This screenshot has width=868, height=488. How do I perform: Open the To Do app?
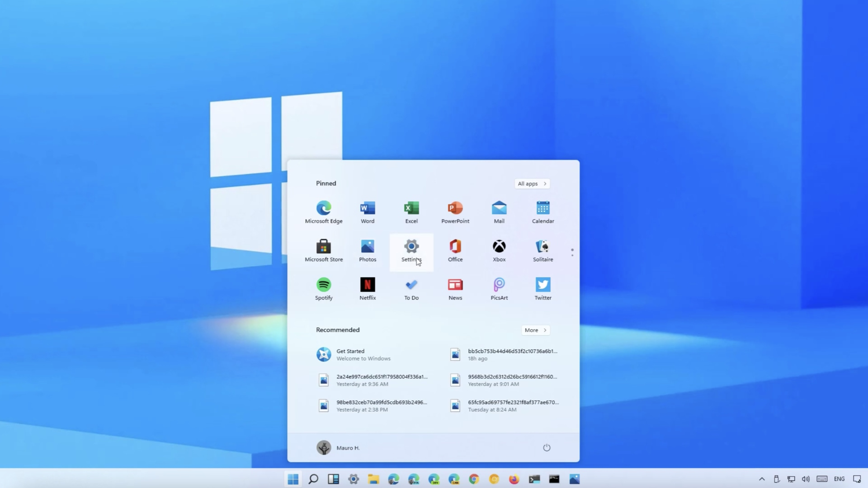click(411, 289)
